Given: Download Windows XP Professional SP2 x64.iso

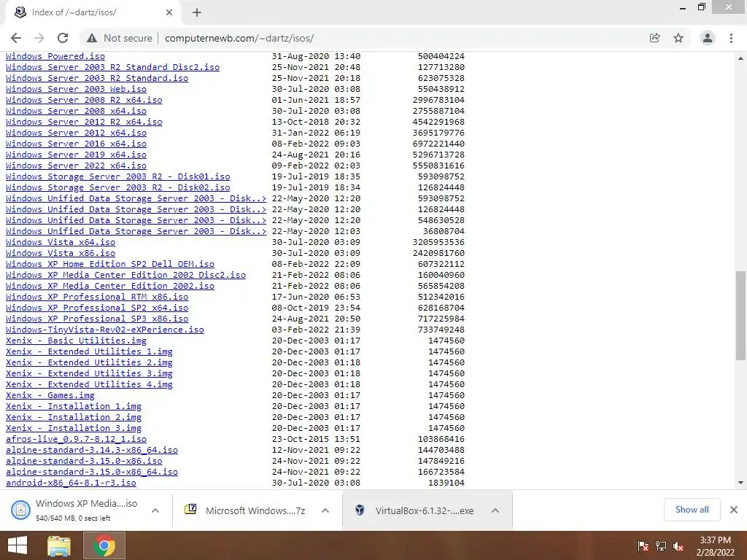Looking at the screenshot, I should (97, 308).
